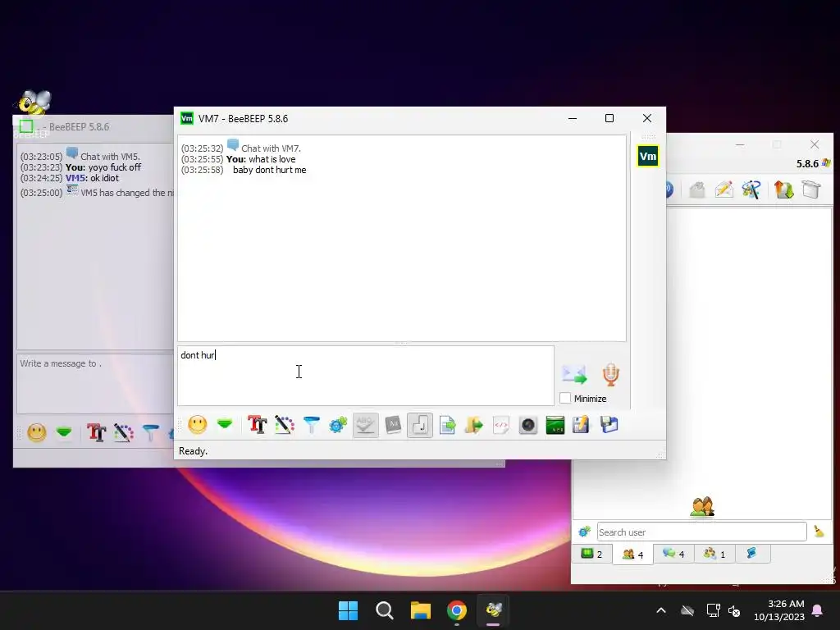Image resolution: width=840 pixels, height=630 pixels.
Task: Click the envelope with pencil icon in main window
Action: [x=724, y=189]
